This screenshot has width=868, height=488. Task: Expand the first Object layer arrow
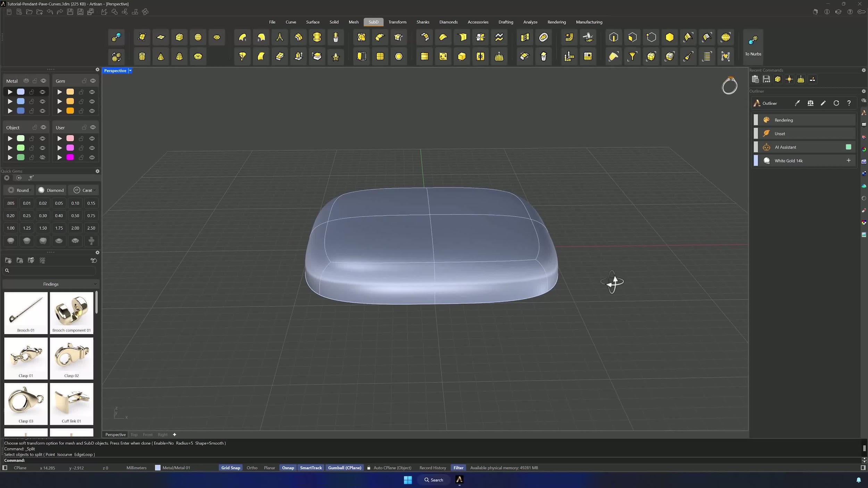tap(10, 138)
